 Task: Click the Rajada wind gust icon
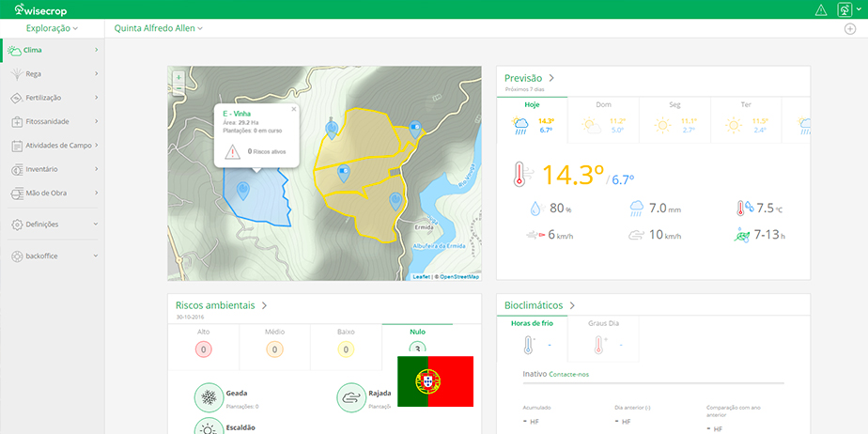350,397
